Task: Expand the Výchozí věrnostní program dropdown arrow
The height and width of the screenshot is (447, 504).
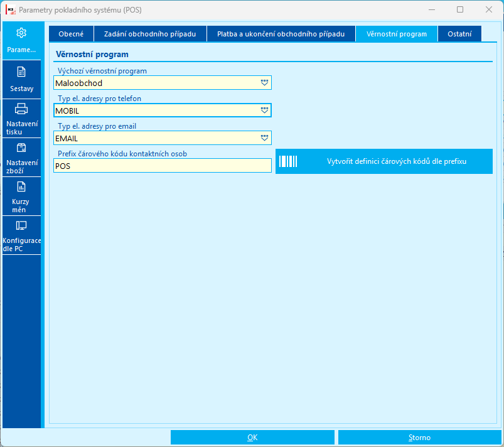Action: [x=264, y=83]
